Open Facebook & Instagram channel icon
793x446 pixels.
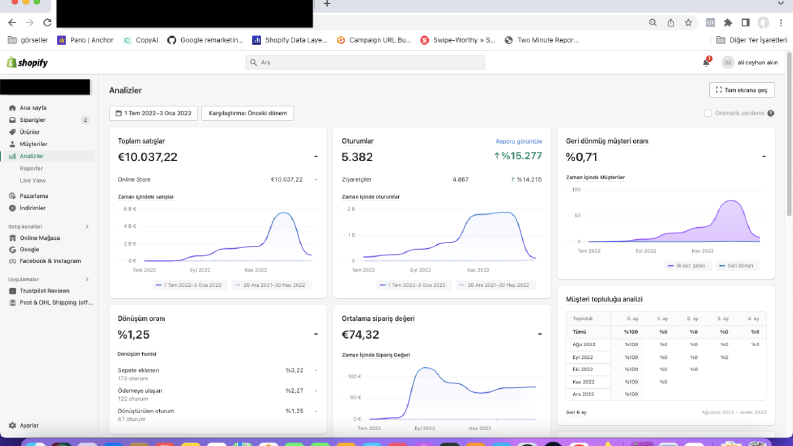[12, 261]
